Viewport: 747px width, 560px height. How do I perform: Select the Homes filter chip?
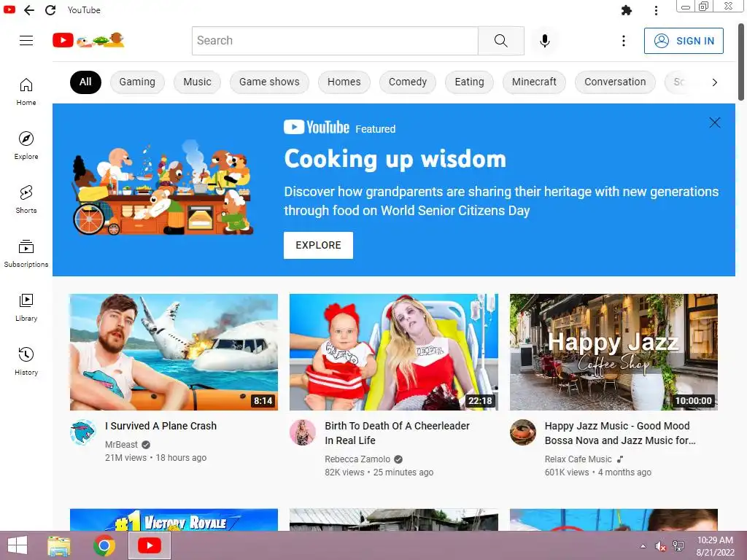(x=344, y=82)
